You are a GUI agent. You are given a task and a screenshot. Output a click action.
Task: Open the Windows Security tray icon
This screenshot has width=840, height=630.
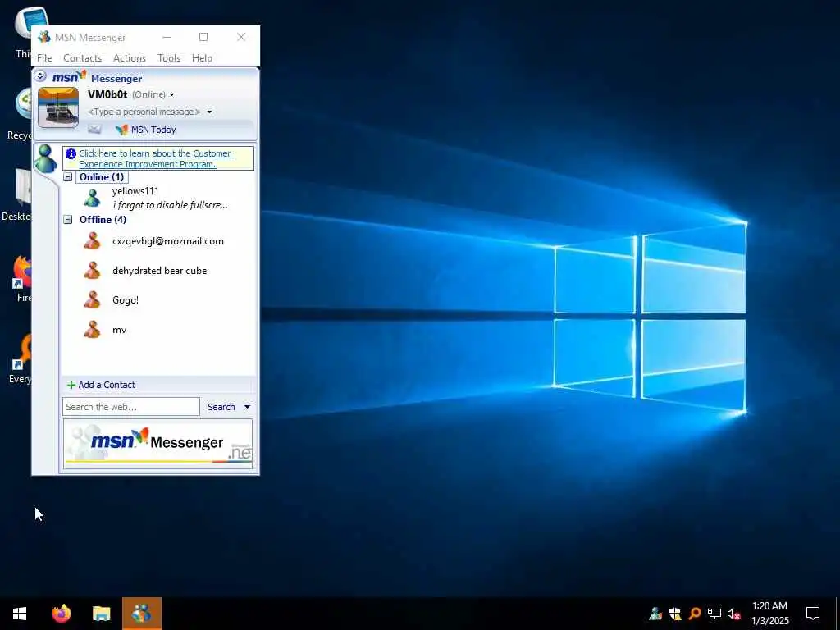pos(675,614)
